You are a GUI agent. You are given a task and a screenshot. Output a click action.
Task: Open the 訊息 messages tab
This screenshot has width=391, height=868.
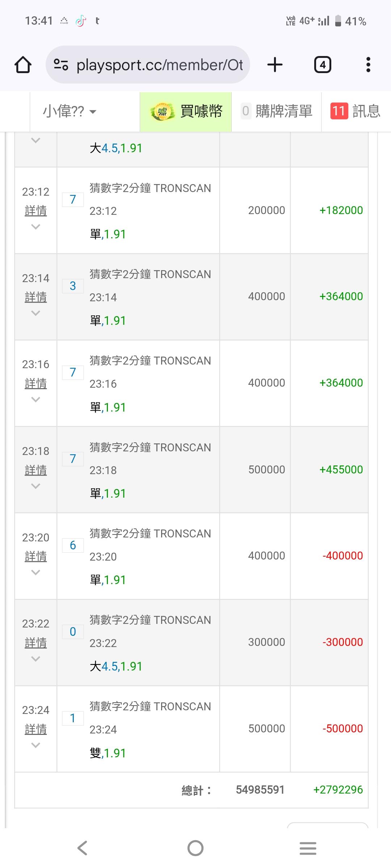click(356, 111)
